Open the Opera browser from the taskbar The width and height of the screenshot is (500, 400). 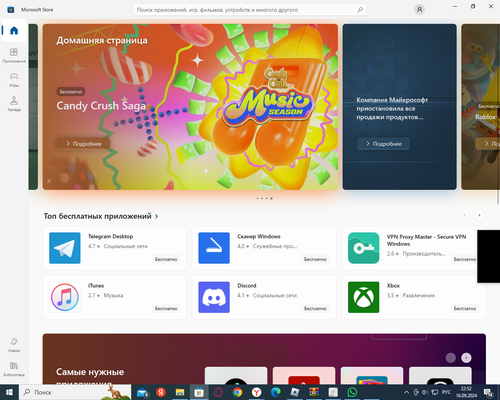pos(218,392)
